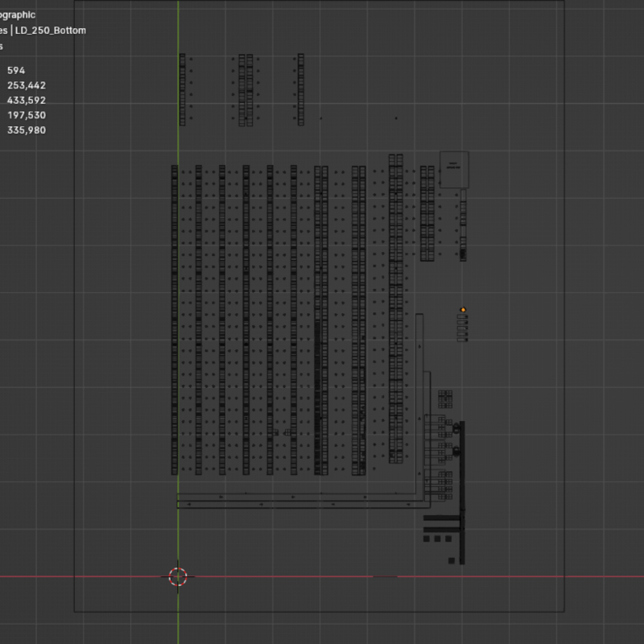Click the short double rack column at top
The image size is (644, 644).
coord(246,89)
